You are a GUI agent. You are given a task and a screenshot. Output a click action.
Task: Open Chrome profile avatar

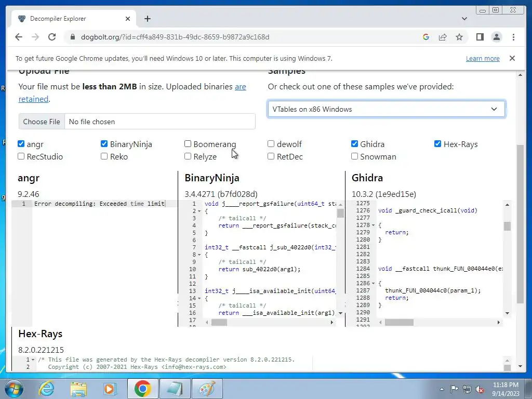[496, 37]
